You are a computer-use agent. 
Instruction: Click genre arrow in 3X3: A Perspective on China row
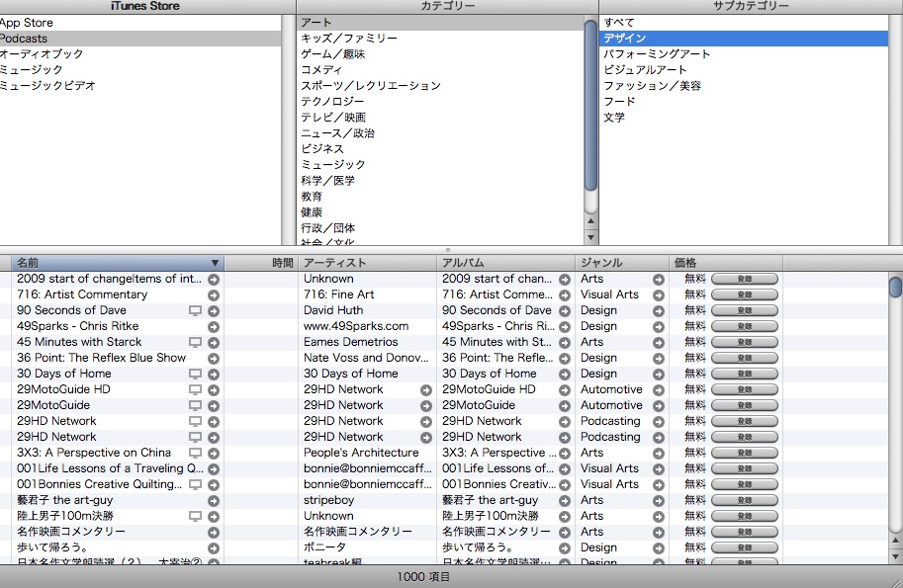[x=659, y=454]
